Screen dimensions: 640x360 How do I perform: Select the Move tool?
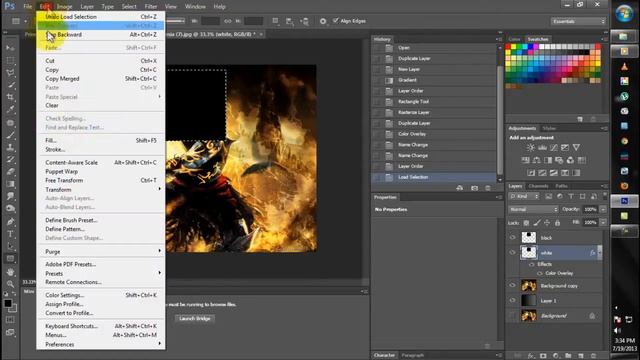point(10,48)
